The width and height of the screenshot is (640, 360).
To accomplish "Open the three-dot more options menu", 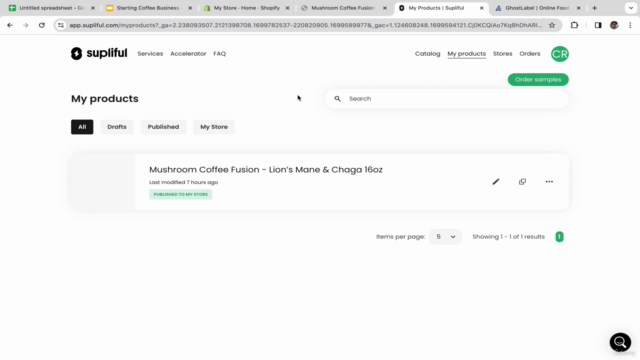I will (x=549, y=182).
